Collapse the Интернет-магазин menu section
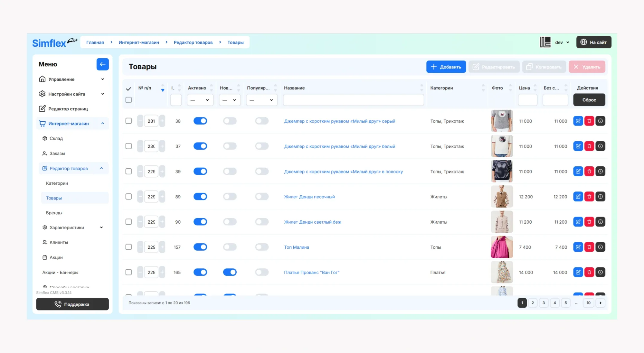This screenshot has width=644, height=353. coord(72,124)
